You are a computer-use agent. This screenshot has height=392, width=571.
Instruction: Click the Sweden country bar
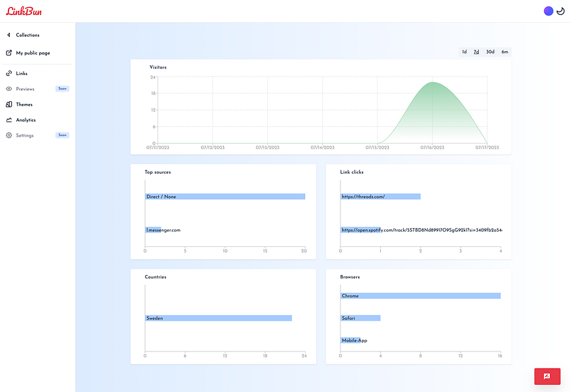tap(218, 318)
